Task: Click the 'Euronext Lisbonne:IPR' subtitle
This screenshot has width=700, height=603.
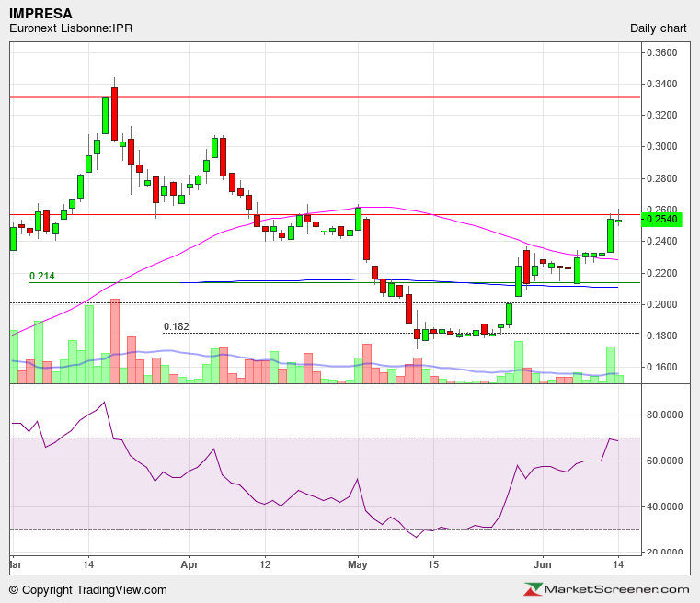Action: pos(71,28)
